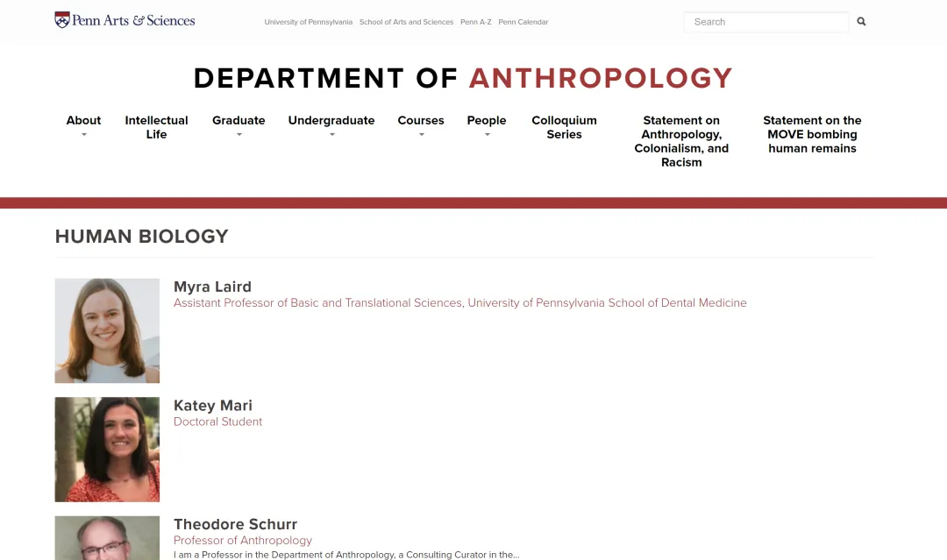The height and width of the screenshot is (560, 947).
Task: Open Theodore Schurr's name link
Action: tap(236, 524)
